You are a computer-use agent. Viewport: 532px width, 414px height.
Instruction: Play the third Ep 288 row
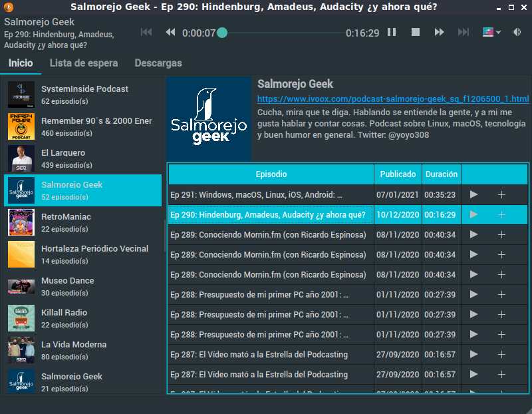pos(474,335)
